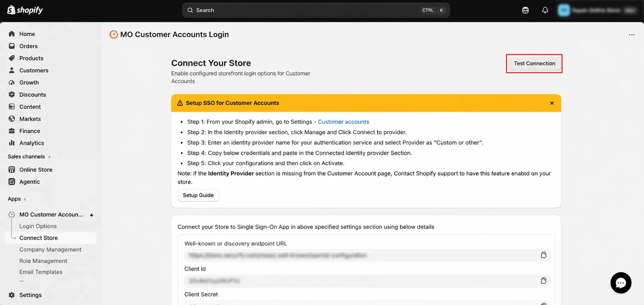Open the live chat bubble

point(621,283)
